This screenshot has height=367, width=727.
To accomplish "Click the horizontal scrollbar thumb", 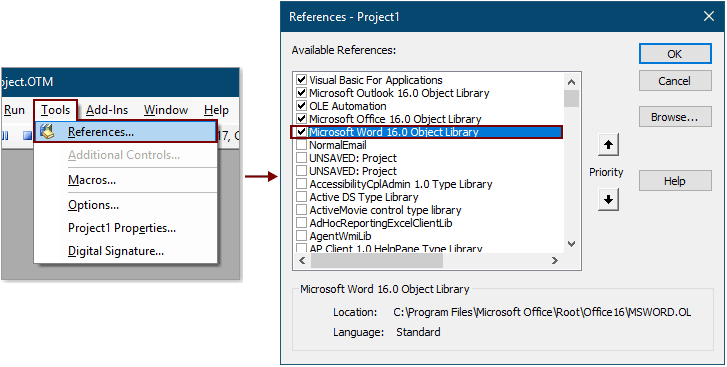I will (x=376, y=261).
